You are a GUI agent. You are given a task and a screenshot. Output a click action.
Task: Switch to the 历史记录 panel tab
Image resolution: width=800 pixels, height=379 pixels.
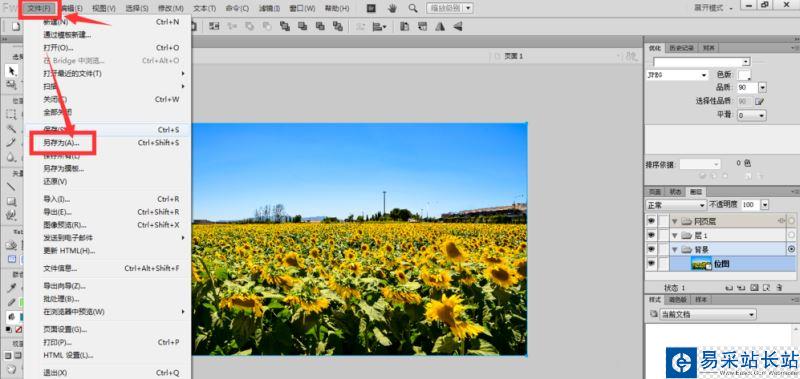click(681, 47)
